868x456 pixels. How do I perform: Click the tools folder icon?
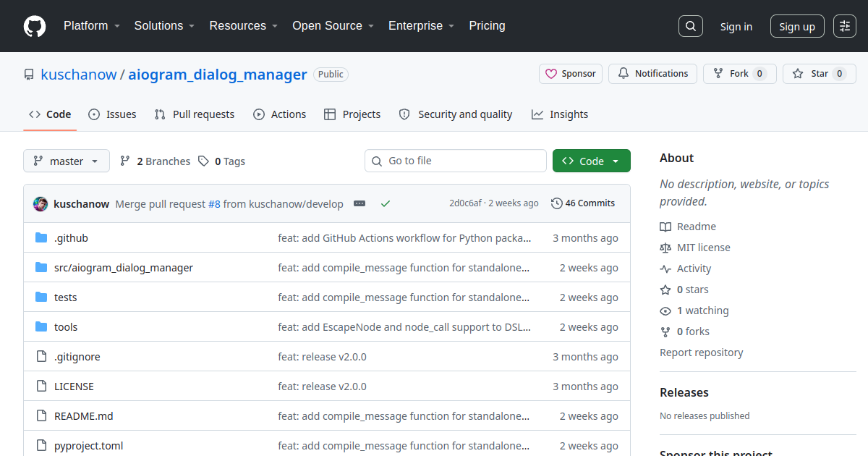[41, 327]
